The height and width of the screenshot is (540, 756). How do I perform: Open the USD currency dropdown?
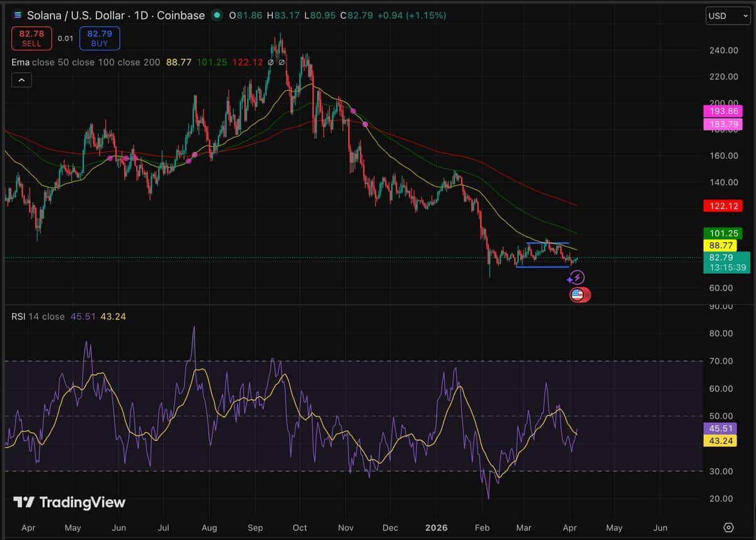pos(727,16)
